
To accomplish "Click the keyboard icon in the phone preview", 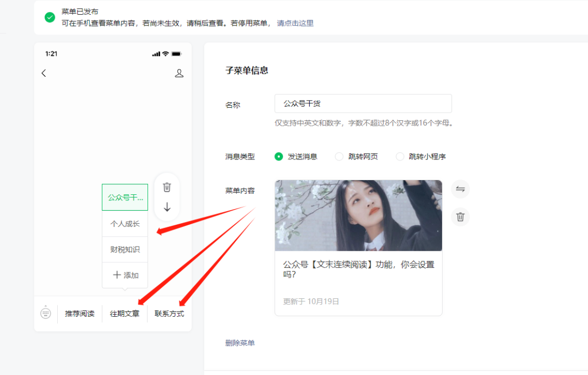I will [x=46, y=313].
